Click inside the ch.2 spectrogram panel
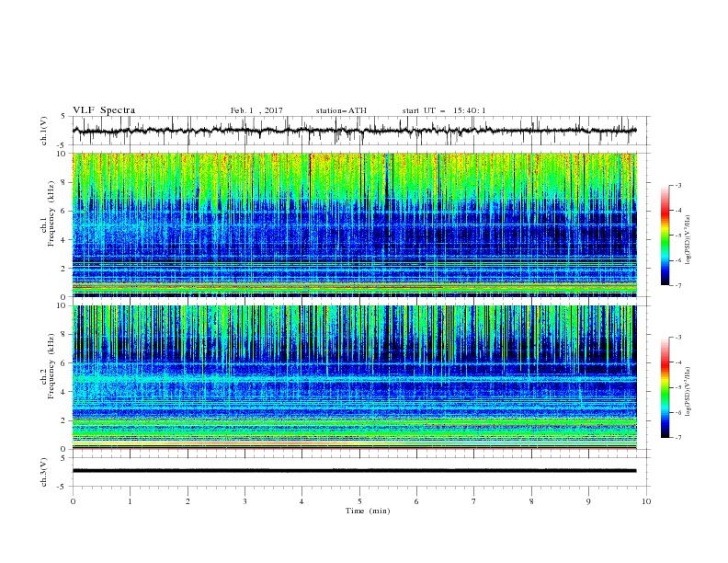This screenshot has width=728, height=563. [354, 377]
